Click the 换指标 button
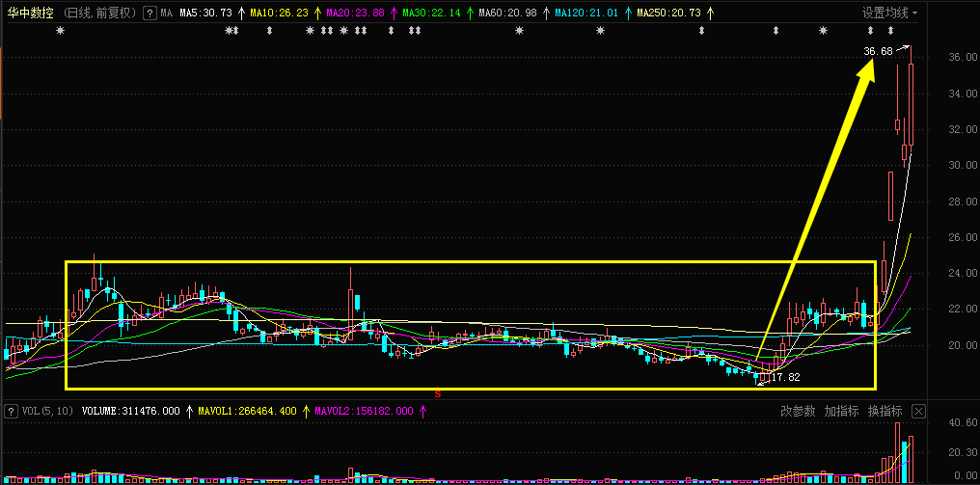The image size is (980, 485). (x=885, y=412)
